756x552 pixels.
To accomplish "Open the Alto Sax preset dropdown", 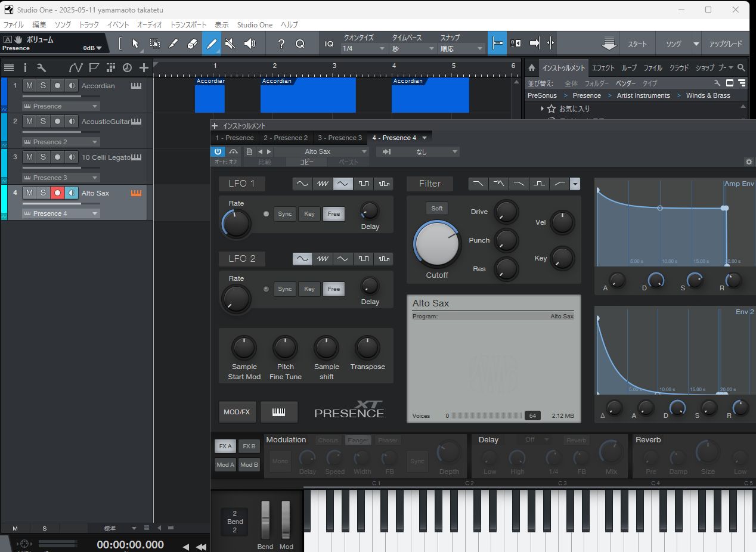I will click(x=321, y=151).
